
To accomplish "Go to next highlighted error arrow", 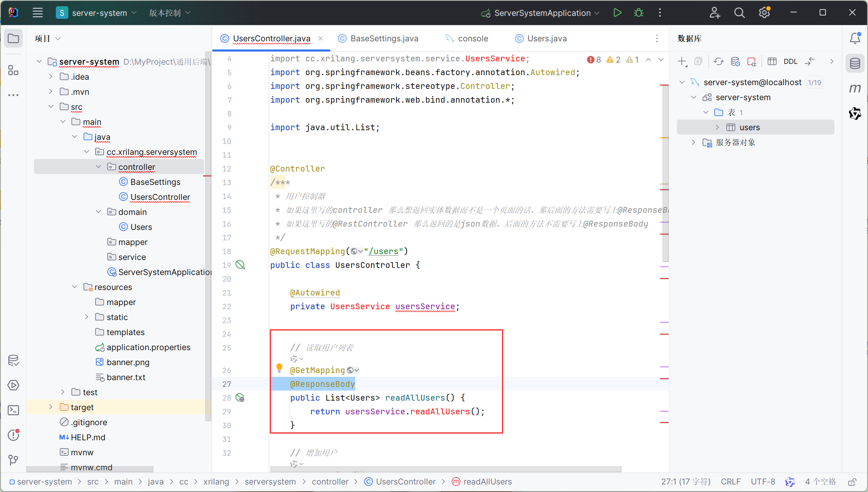I will tap(661, 60).
